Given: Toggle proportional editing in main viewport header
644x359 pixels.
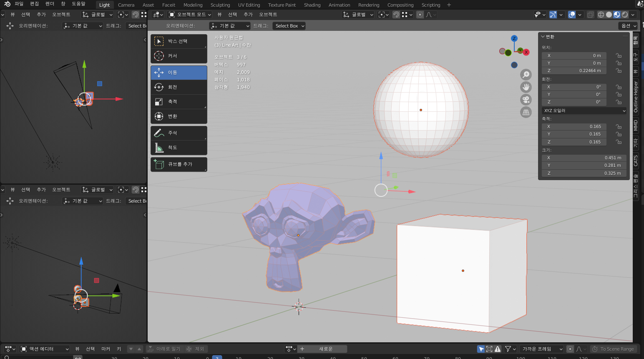Looking at the screenshot, I should (x=420, y=15).
